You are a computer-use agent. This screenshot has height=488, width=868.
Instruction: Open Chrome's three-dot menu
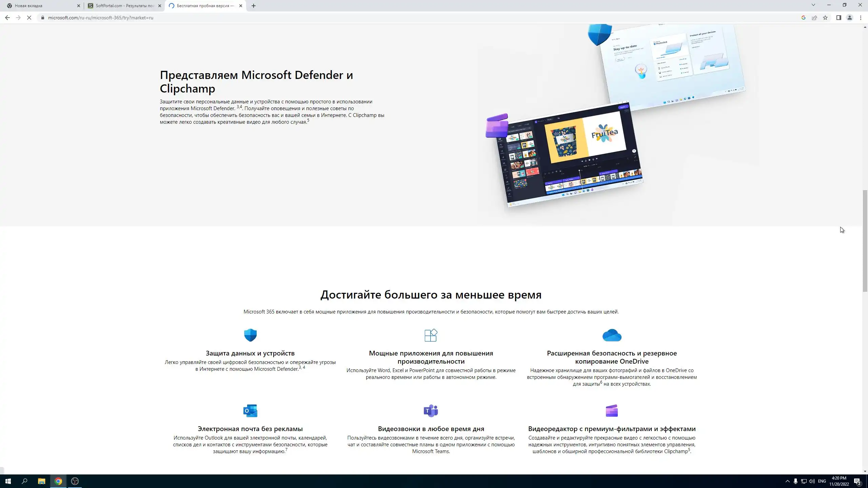pyautogui.click(x=861, y=18)
